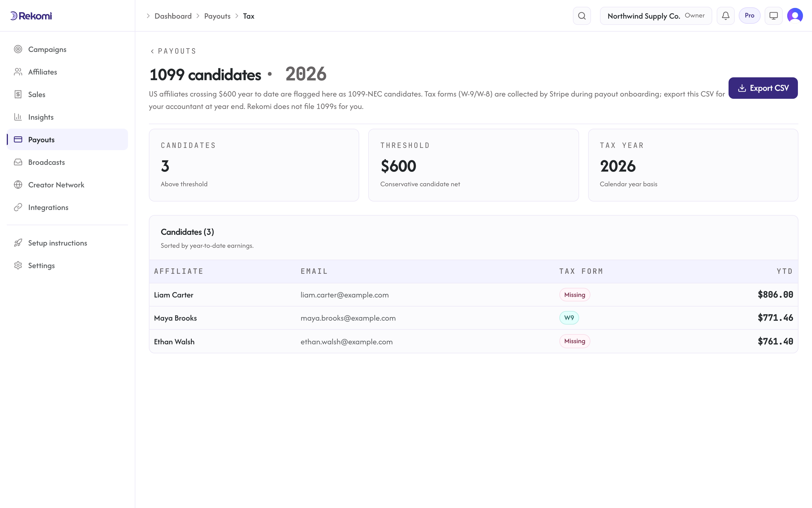Navigate to Sales
The image size is (812, 508).
pyautogui.click(x=67, y=95)
